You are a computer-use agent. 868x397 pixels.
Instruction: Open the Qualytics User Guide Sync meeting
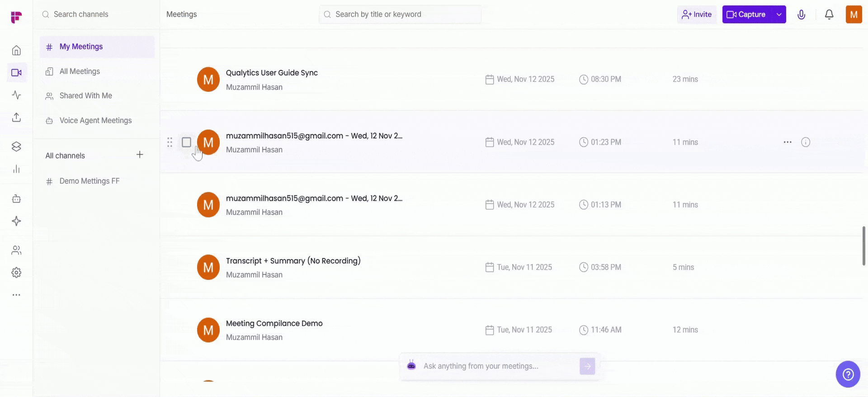272,73
